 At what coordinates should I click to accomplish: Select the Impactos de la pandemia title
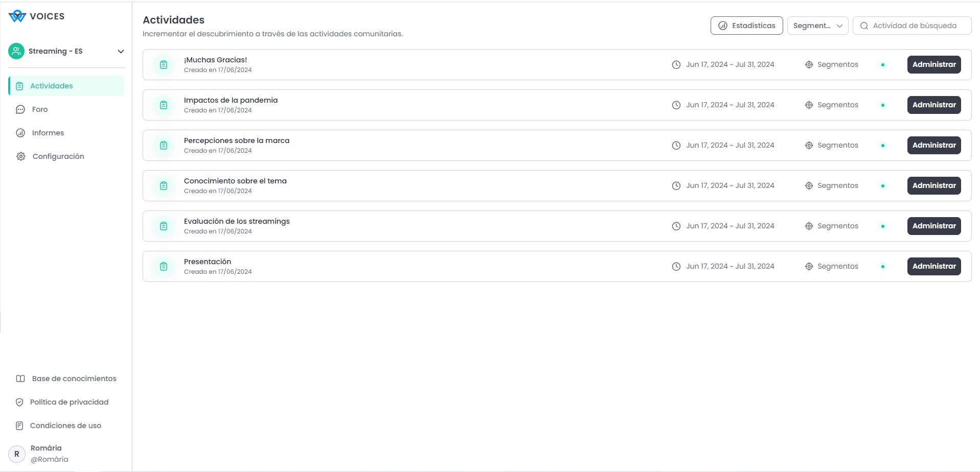[231, 100]
